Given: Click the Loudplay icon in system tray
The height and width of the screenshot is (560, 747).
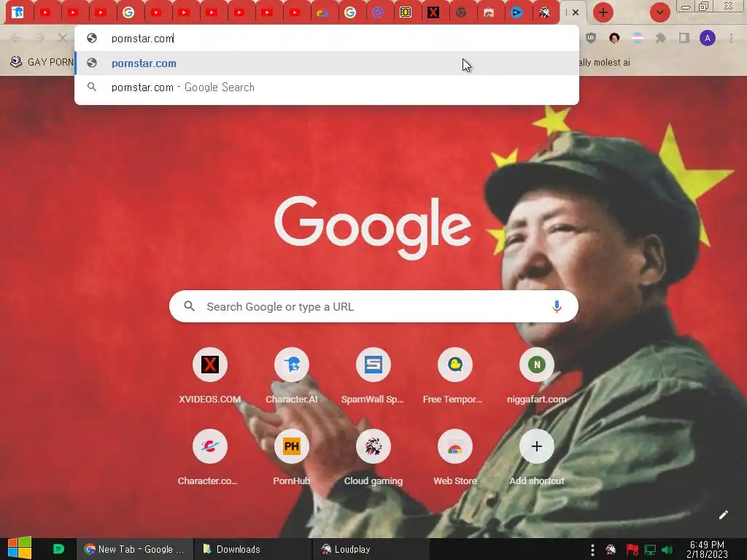Looking at the screenshot, I should (x=611, y=550).
